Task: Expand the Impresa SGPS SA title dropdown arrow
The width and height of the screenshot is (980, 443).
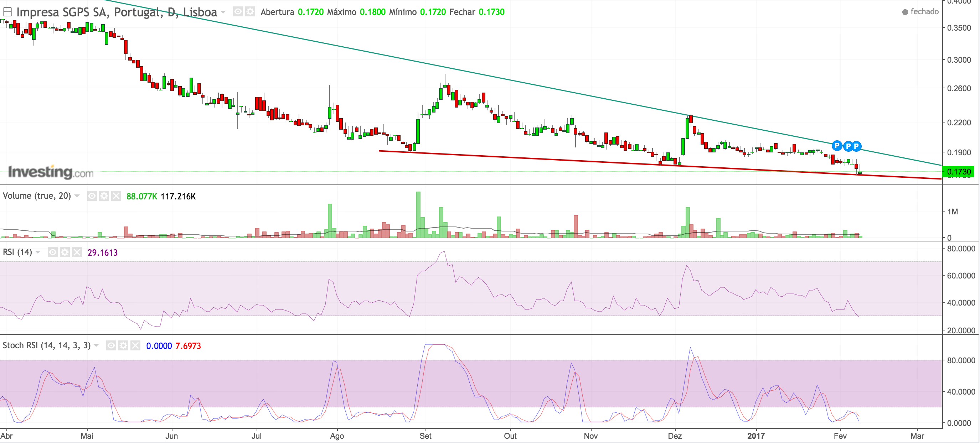Action: tap(223, 12)
